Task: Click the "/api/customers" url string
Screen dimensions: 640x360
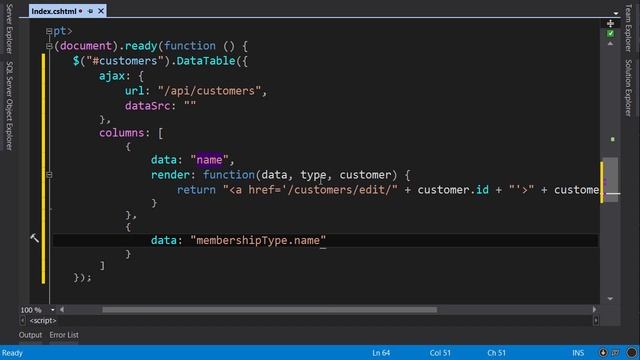Action: (x=209, y=91)
